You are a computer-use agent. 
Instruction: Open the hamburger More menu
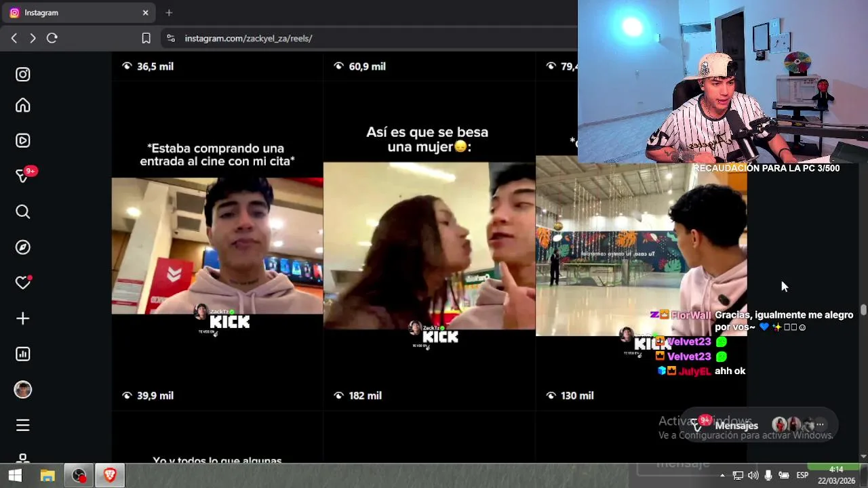point(23,425)
